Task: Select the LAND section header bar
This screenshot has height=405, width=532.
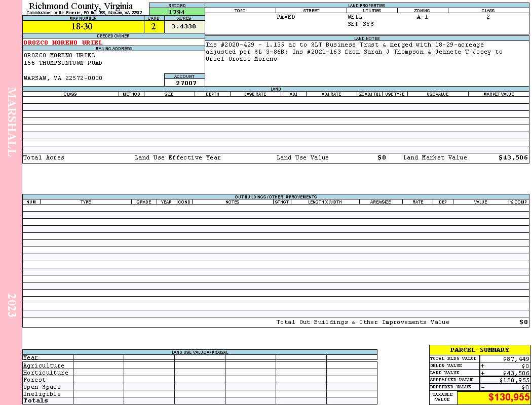Action: coord(276,89)
